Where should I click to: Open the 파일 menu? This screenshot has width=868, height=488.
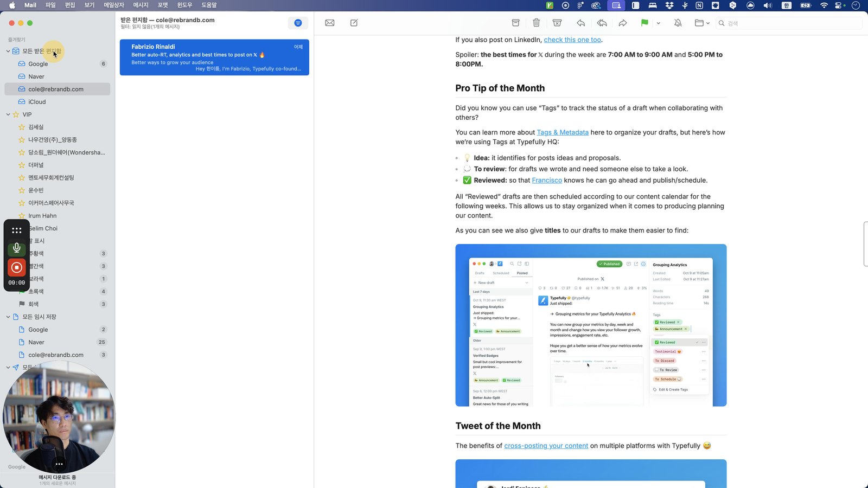coord(50,5)
